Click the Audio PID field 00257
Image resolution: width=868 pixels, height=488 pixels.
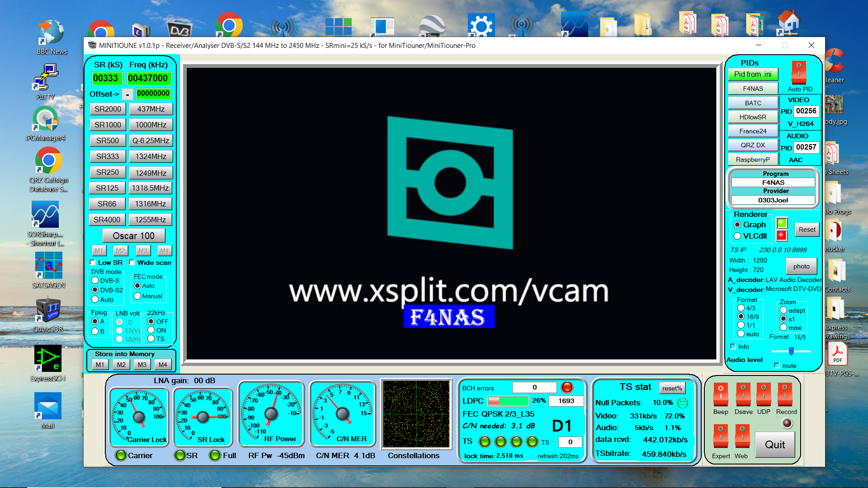pyautogui.click(x=806, y=147)
